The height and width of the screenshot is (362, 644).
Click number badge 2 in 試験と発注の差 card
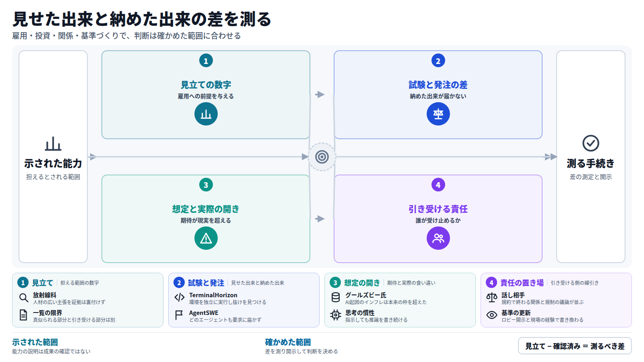tap(438, 61)
